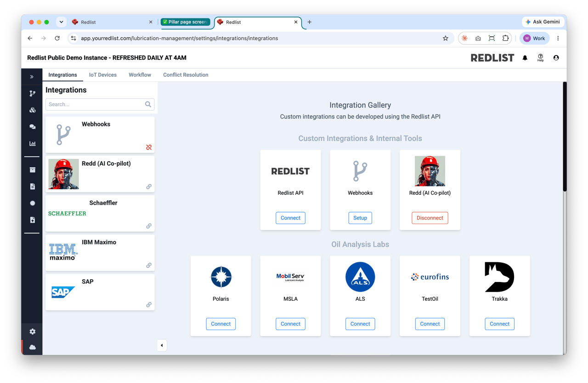588x383 pixels.
Task: Open the archive box icon in the left sidebar
Action: click(x=32, y=170)
